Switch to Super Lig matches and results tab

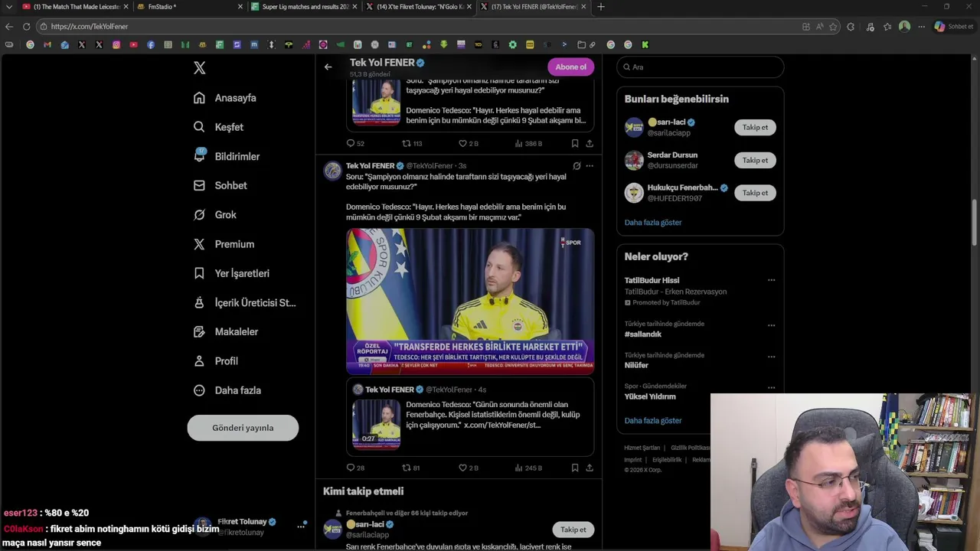302,7
